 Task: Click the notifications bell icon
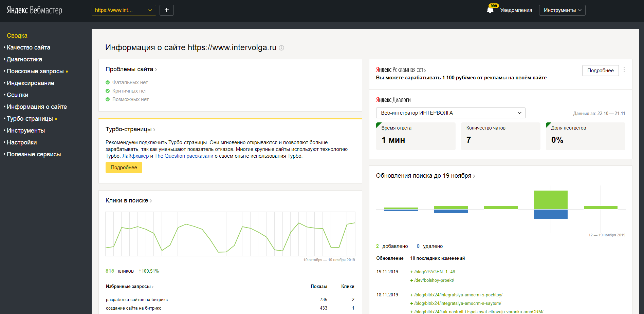coord(490,10)
